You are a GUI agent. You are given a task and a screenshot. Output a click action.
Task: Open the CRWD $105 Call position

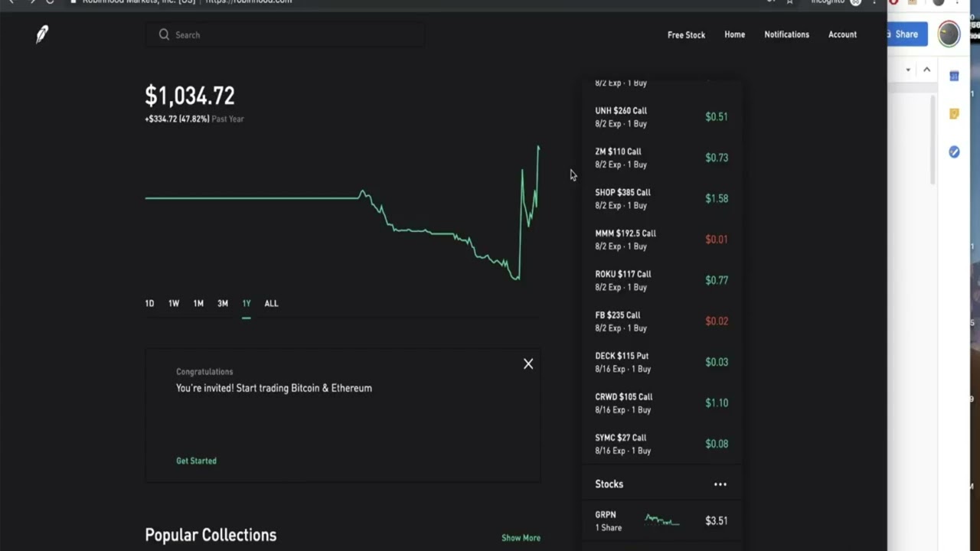661,403
